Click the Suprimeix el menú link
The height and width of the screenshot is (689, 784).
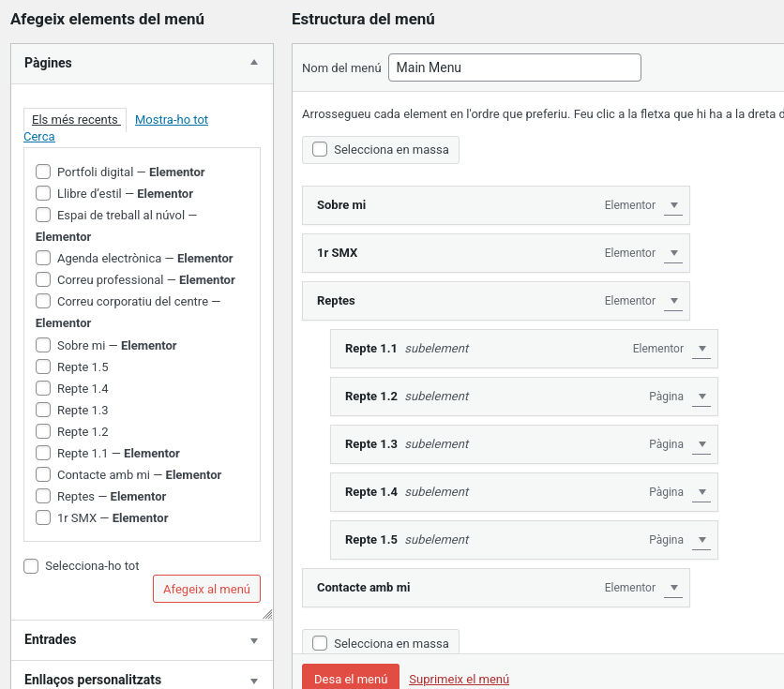pos(459,680)
